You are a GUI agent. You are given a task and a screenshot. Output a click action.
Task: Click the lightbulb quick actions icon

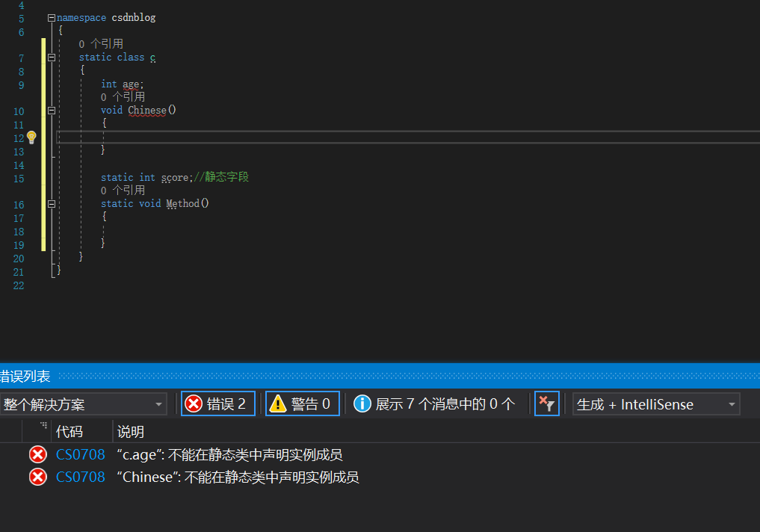31,137
